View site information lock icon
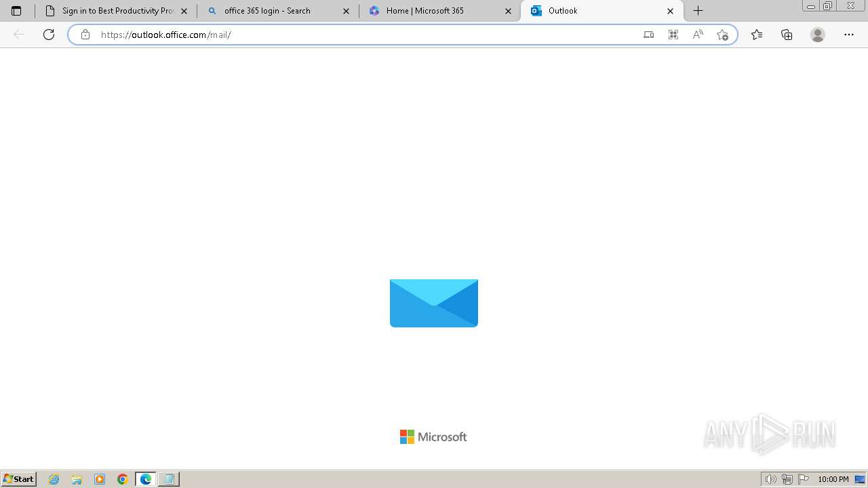 pos(85,35)
